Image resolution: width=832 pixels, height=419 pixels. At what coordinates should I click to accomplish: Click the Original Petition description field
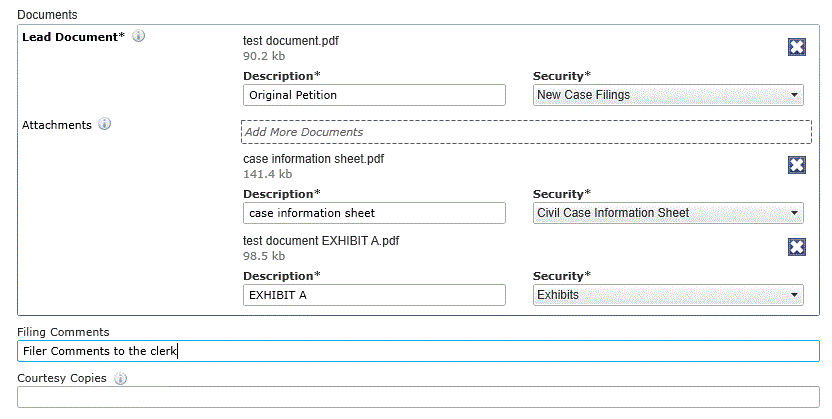click(374, 95)
